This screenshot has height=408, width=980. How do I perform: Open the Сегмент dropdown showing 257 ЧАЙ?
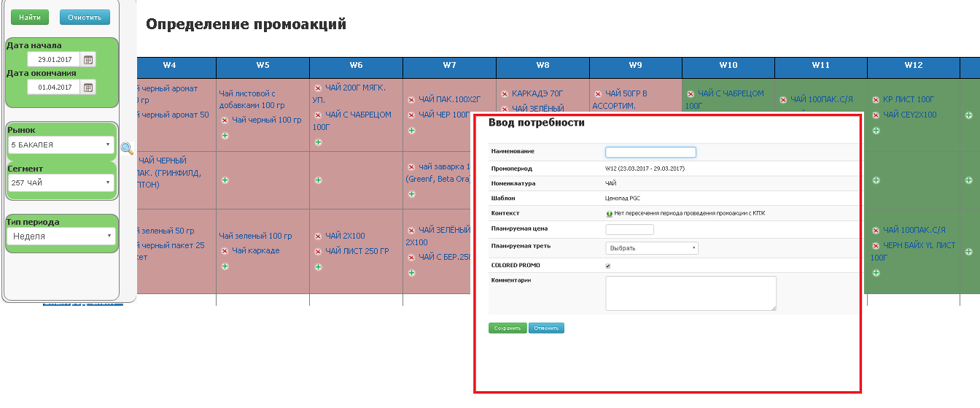pos(60,182)
